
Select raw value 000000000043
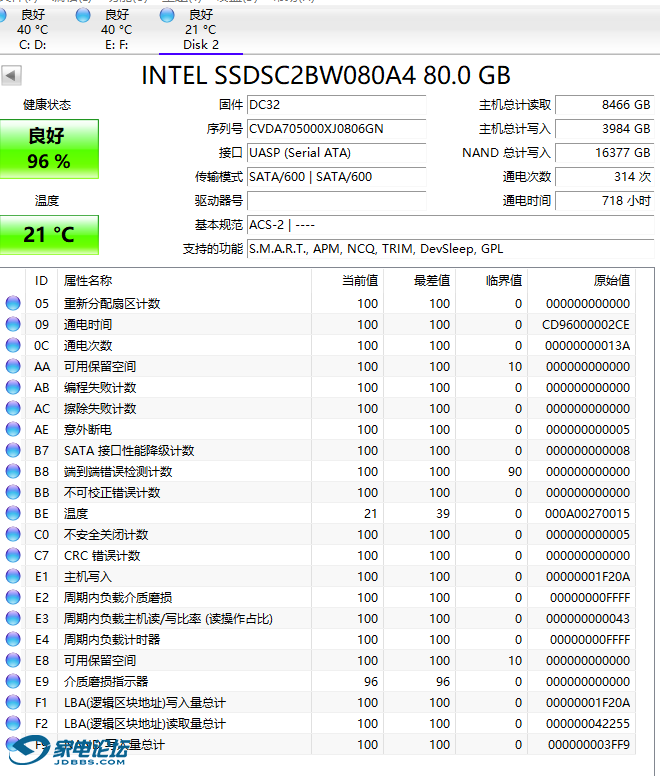tap(588, 619)
